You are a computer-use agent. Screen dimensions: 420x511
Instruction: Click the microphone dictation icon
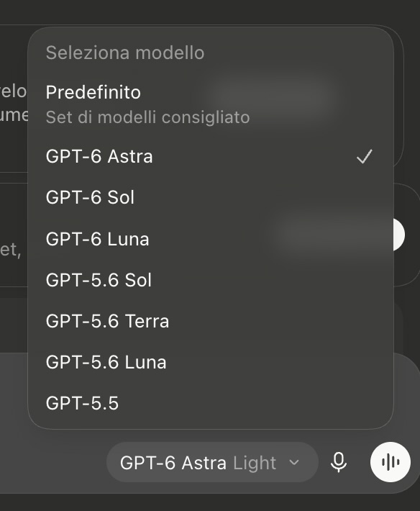(338, 462)
